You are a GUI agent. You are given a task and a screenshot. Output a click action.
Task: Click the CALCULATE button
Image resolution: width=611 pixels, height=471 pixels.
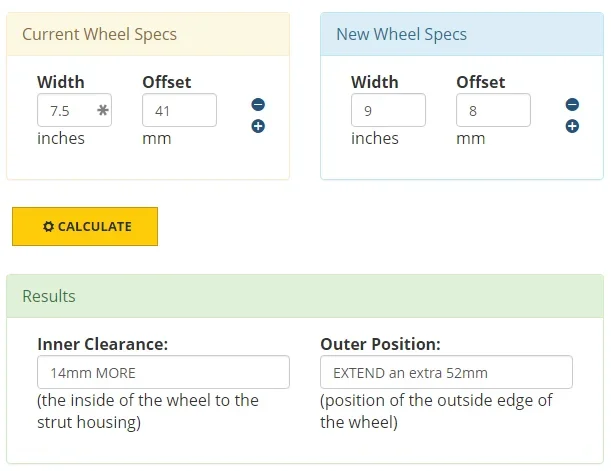pyautogui.click(x=85, y=226)
